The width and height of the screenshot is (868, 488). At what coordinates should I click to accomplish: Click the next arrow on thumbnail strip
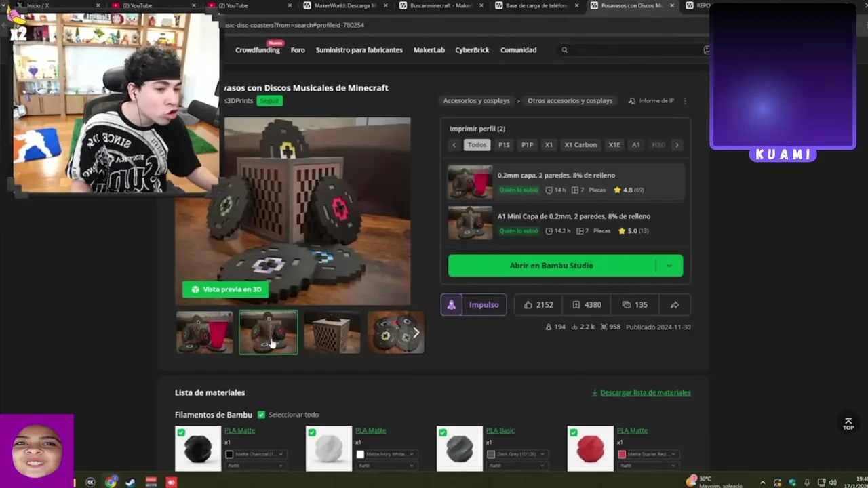[x=416, y=333]
